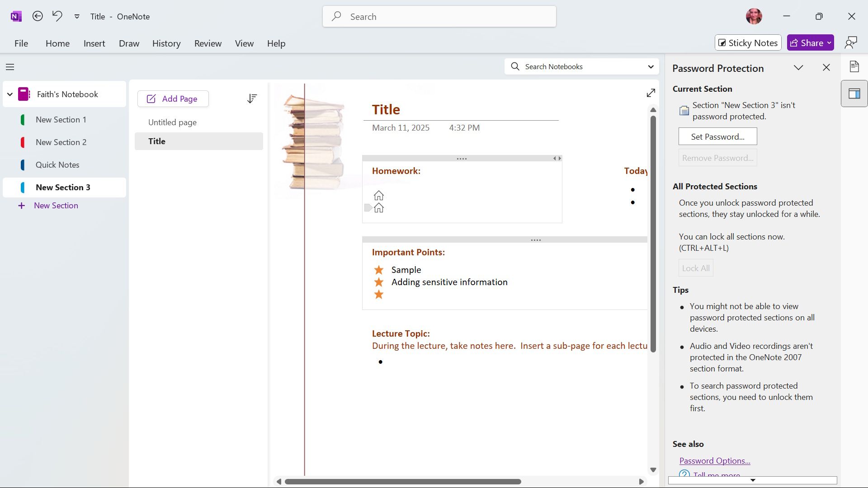
Task: Open the Draw ribbon tab
Action: pos(129,43)
